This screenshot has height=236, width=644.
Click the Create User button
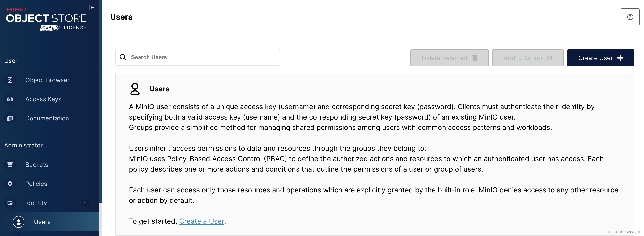coord(600,58)
